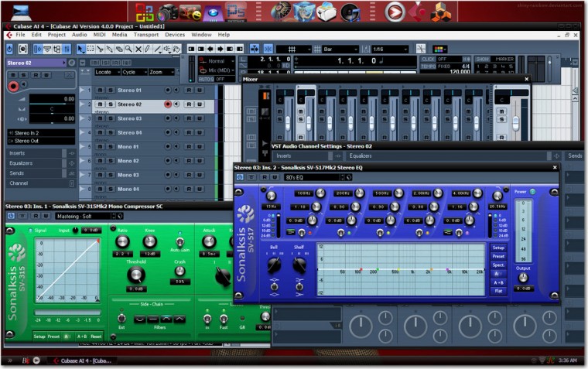Select low-cut side-chain filter in compressor

tap(139, 319)
